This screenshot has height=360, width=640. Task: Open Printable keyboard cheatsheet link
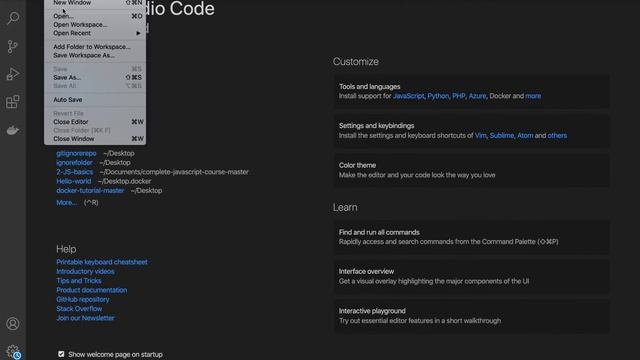102,262
